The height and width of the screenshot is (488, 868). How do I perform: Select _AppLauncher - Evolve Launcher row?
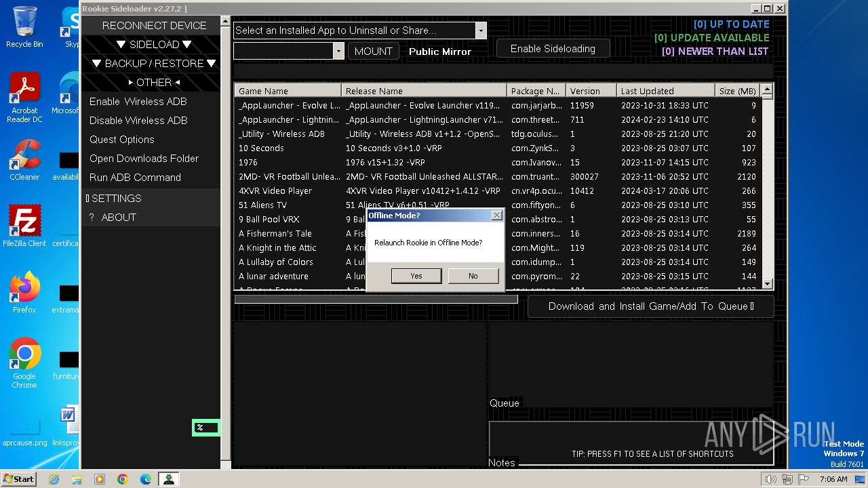(x=497, y=105)
